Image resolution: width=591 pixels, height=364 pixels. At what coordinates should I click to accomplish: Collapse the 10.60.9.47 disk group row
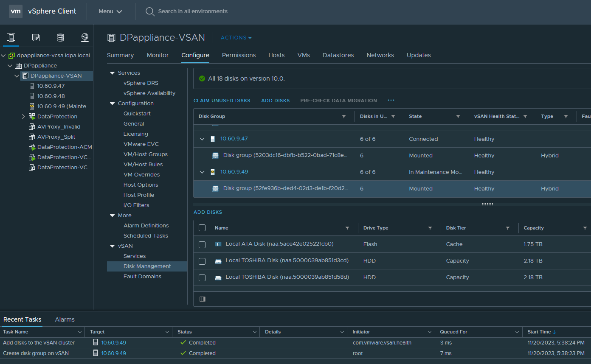click(202, 139)
